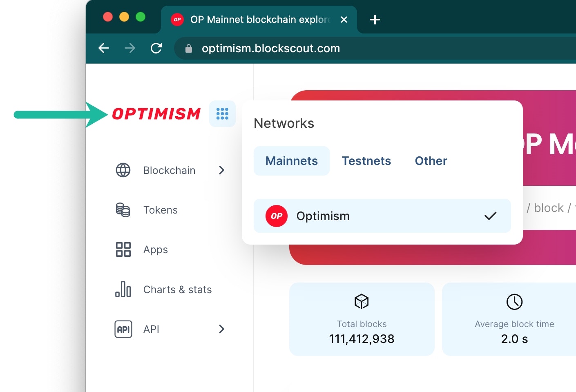
Task: Click the OPTIMISM logo
Action: [156, 114]
